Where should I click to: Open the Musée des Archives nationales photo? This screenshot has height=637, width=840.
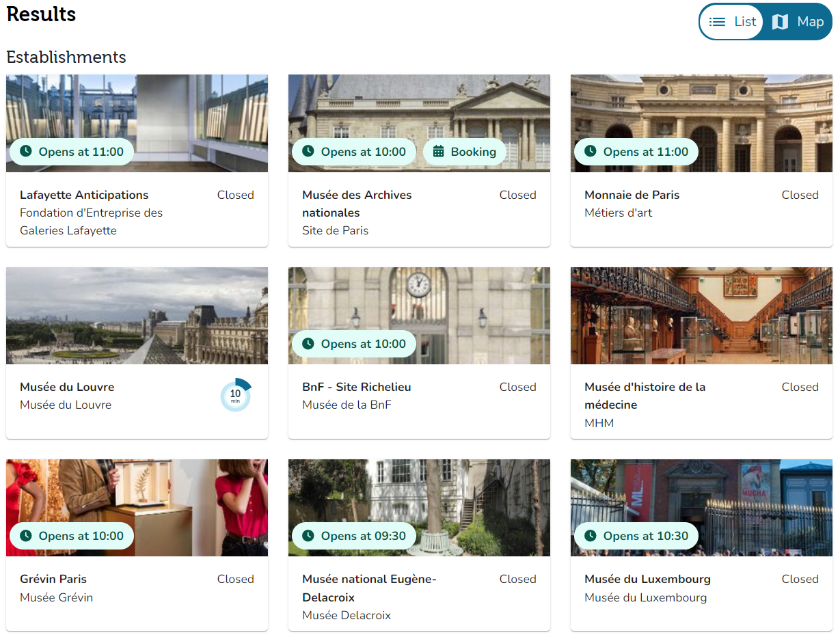point(419,123)
